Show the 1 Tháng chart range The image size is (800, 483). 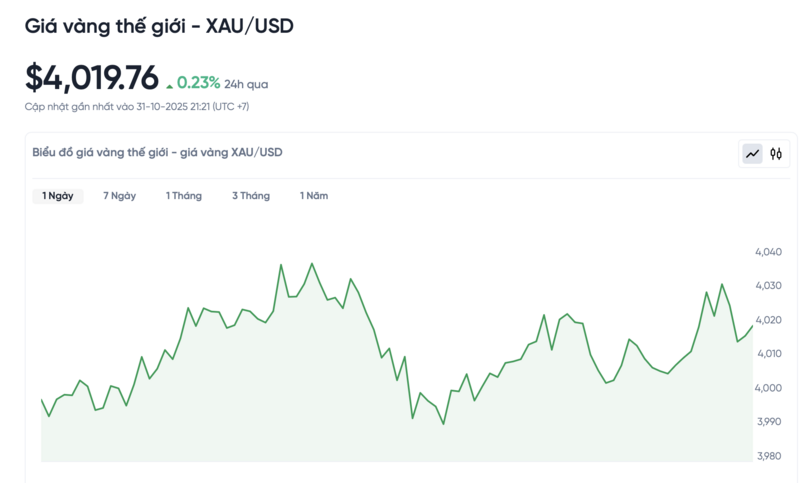coord(184,196)
